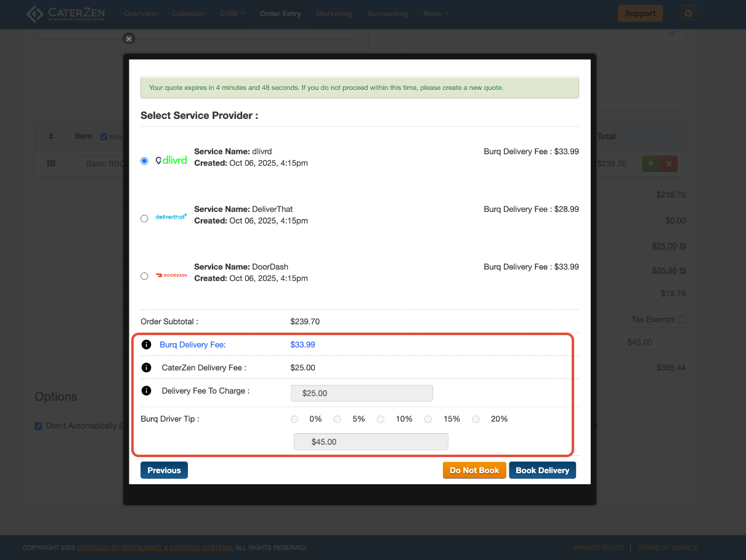Open the More dropdown menu
The width and height of the screenshot is (746, 560).
pos(436,14)
